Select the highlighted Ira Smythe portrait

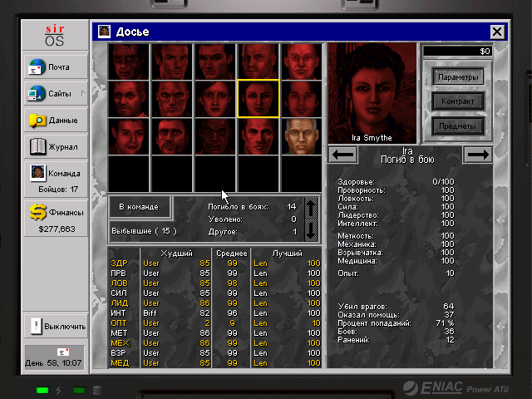pyautogui.click(x=259, y=99)
